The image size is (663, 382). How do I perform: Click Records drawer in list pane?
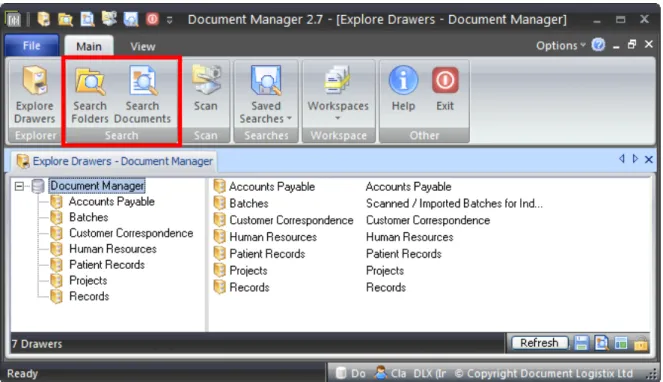point(249,287)
